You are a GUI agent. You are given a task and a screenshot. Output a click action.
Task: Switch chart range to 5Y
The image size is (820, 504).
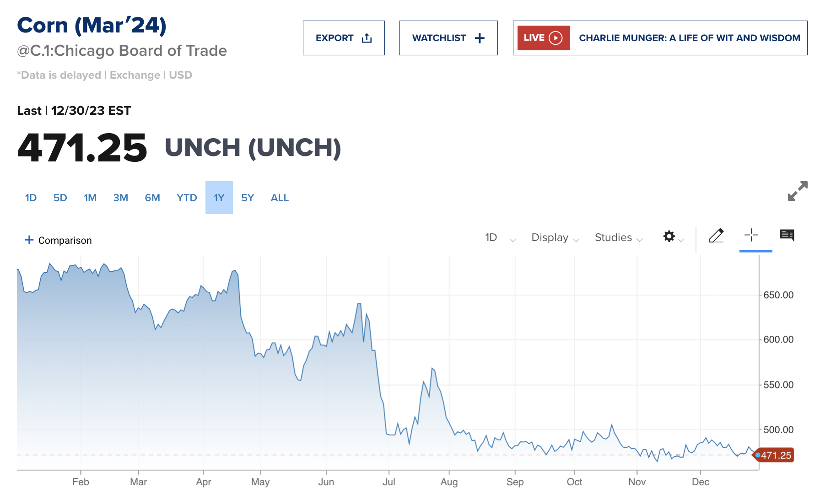(x=248, y=198)
